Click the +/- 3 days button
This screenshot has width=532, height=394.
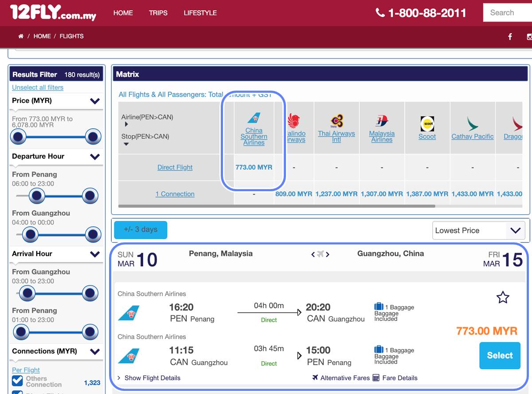141,230
